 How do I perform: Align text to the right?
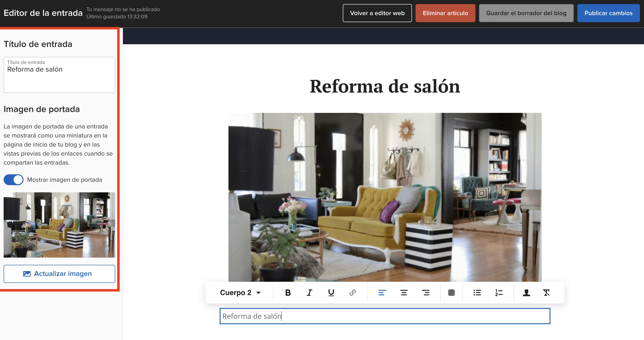(x=426, y=293)
